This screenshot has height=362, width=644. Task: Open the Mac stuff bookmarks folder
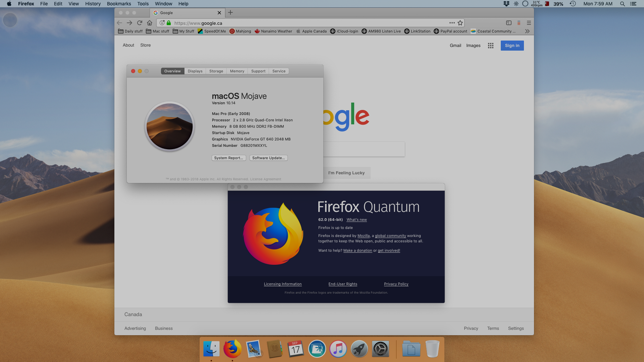point(158,31)
